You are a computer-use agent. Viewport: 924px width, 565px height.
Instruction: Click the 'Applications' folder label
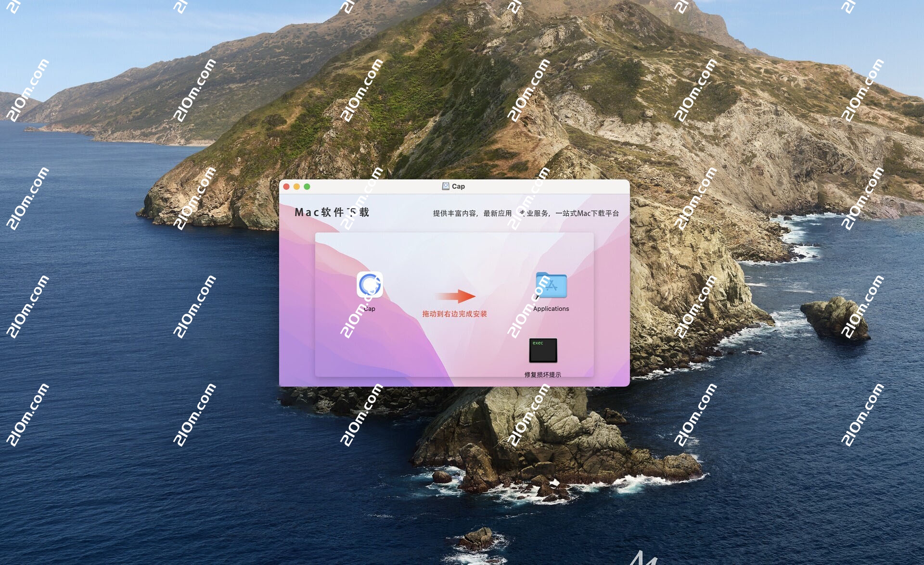coord(551,309)
